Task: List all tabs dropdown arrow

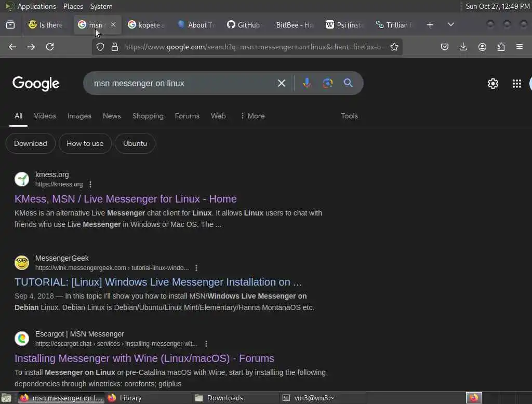Action: (450, 25)
